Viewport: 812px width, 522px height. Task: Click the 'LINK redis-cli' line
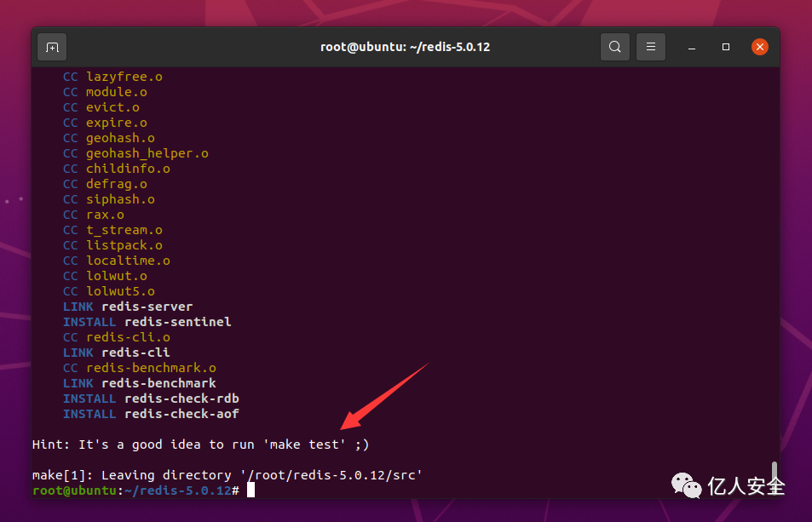coord(117,353)
